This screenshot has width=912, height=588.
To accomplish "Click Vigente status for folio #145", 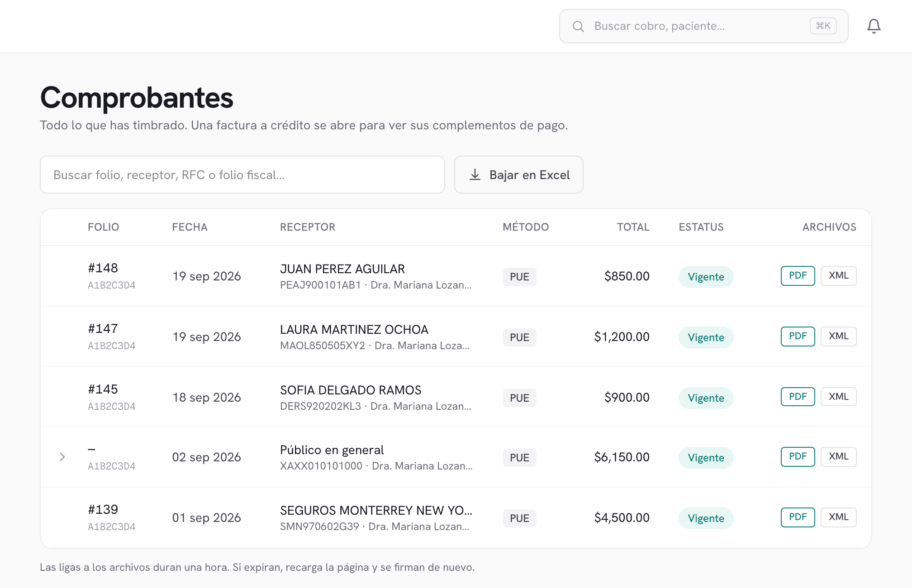I will click(x=706, y=398).
